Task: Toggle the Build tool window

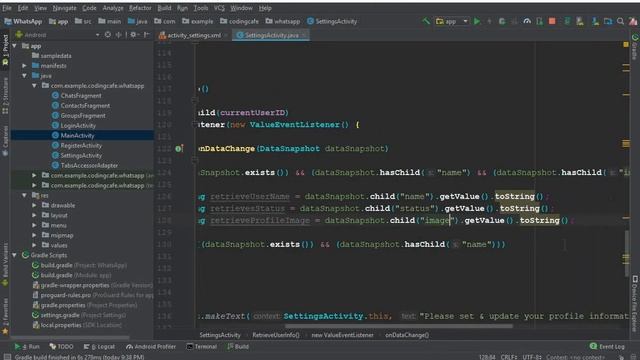Action: (238, 347)
